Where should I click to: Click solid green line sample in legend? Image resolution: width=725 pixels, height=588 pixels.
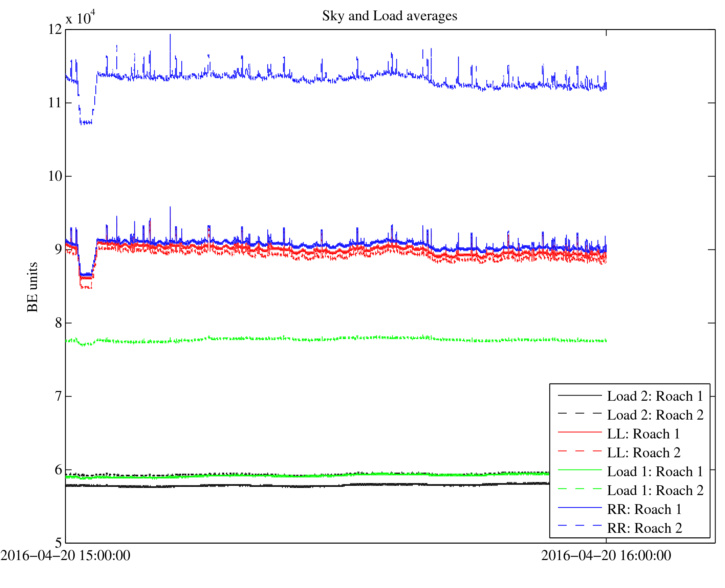[x=580, y=470]
